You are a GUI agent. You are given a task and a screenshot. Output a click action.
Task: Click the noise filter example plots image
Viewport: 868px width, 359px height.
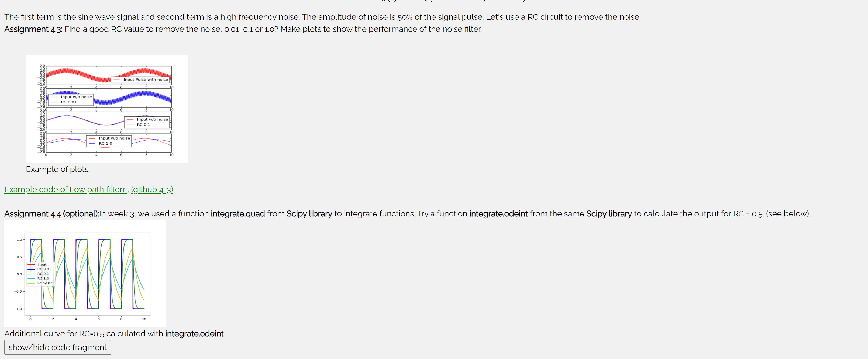point(107,109)
